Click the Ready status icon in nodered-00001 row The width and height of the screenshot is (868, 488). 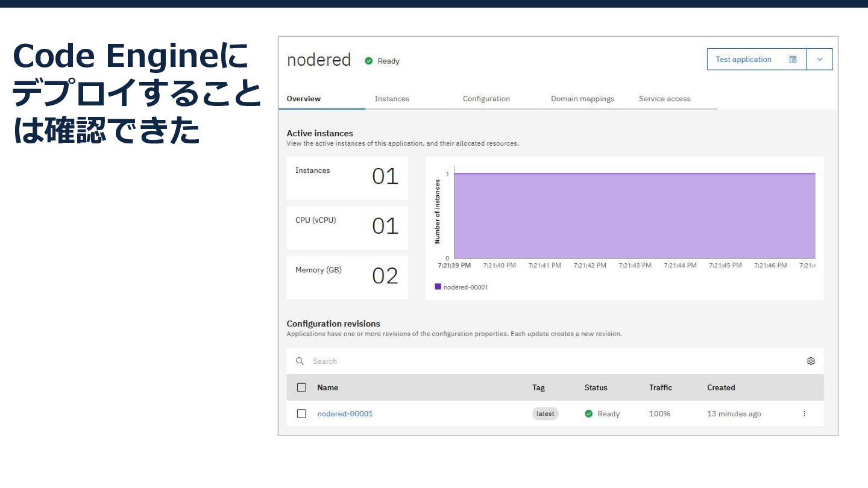[589, 414]
